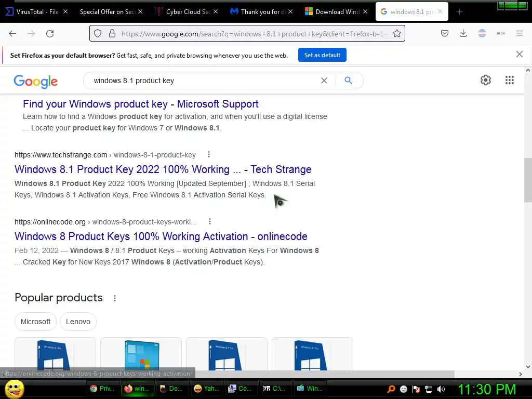Click the scrollbar up arrow
Viewport: 532px width, 399px height.
tap(528, 70)
